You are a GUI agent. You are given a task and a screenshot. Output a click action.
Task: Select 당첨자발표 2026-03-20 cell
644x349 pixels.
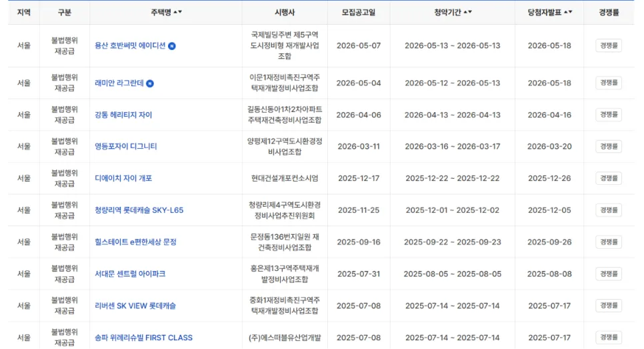point(549,146)
